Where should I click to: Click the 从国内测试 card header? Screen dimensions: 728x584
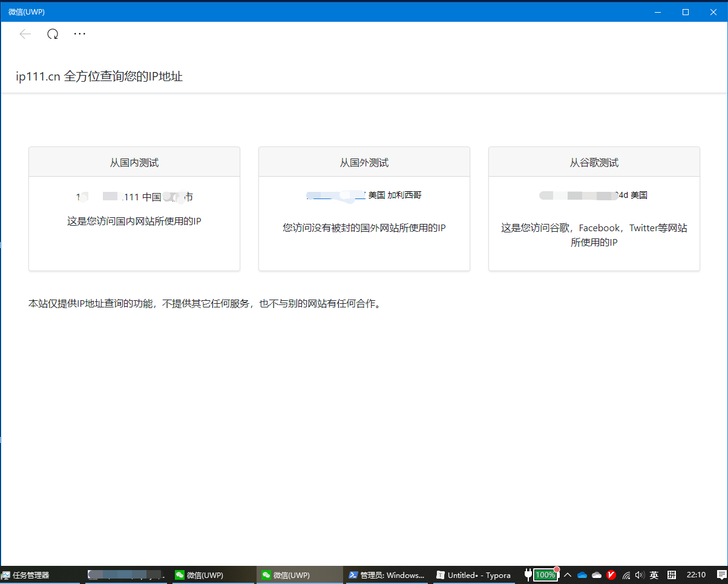134,162
